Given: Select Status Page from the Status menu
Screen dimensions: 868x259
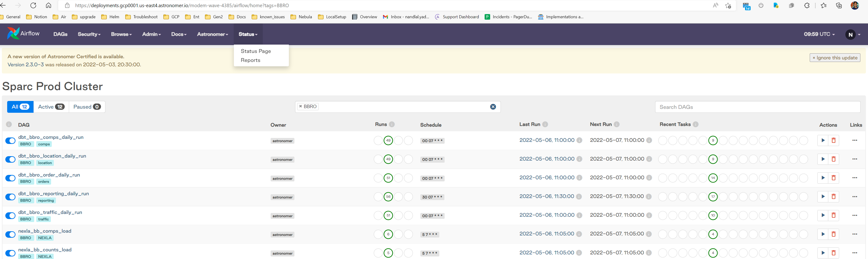Looking at the screenshot, I should (255, 51).
